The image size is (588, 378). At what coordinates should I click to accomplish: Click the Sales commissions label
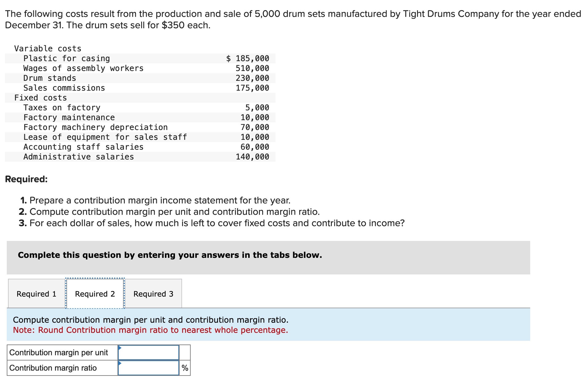point(64,88)
